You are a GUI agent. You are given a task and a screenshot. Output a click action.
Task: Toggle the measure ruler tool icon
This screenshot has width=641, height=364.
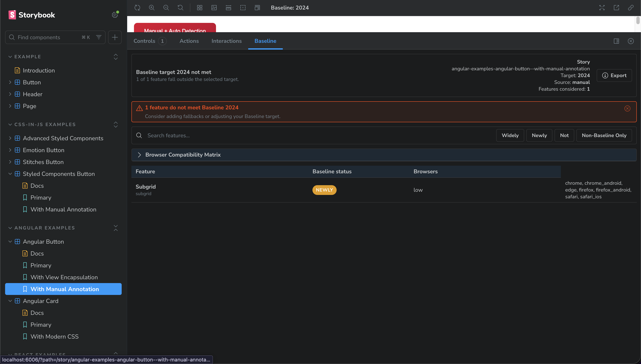pyautogui.click(x=228, y=8)
